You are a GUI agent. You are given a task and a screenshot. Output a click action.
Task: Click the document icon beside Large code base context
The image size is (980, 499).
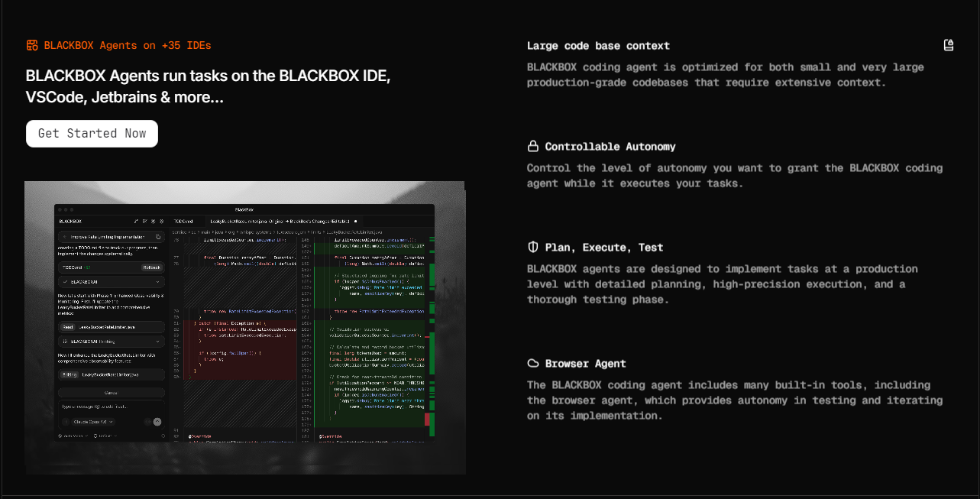click(949, 45)
